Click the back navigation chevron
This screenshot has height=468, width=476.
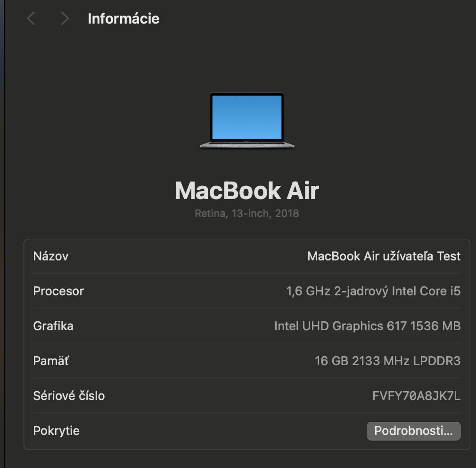pyautogui.click(x=31, y=18)
